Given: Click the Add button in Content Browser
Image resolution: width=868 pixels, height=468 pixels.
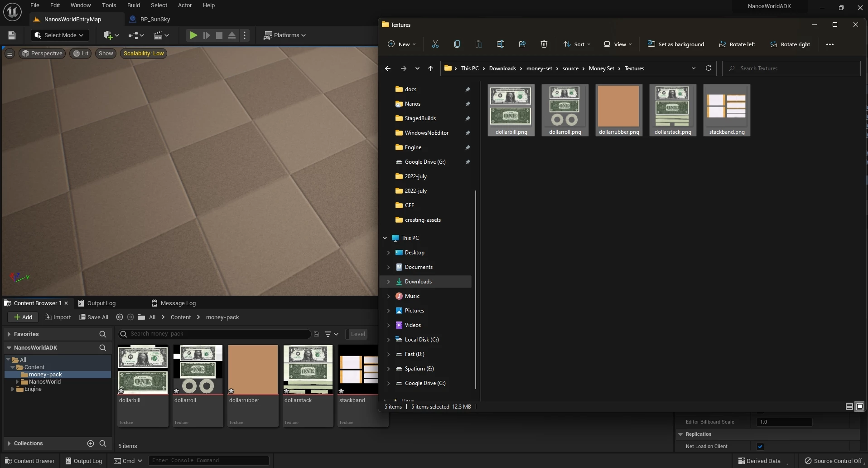Looking at the screenshot, I should (x=23, y=317).
